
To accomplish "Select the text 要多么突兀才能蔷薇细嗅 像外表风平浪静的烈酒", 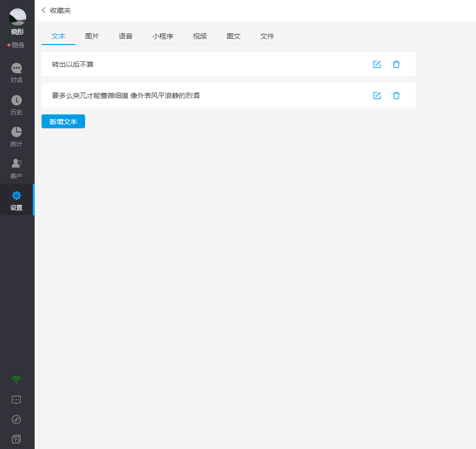I will pyautogui.click(x=126, y=96).
